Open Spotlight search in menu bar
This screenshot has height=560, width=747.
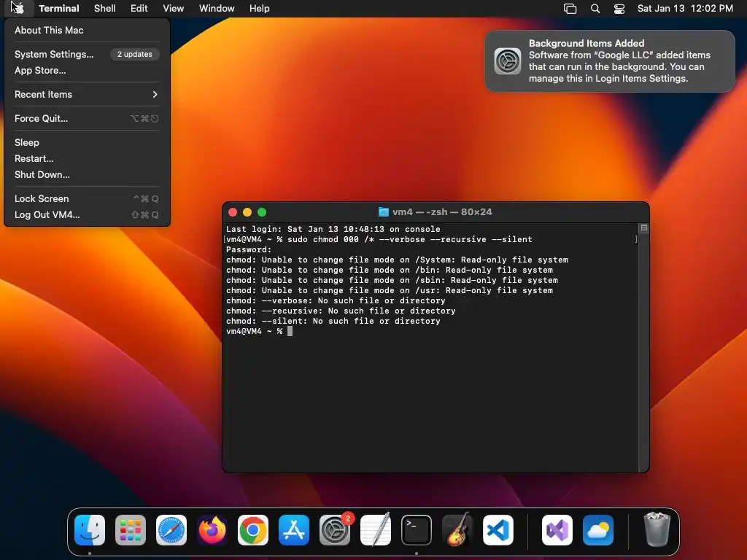tap(595, 9)
